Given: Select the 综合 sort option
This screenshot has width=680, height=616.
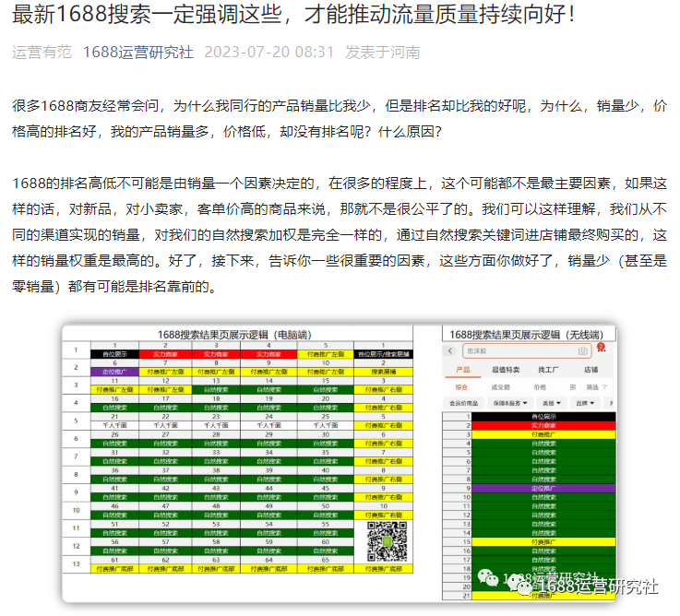Looking at the screenshot, I should (x=461, y=387).
